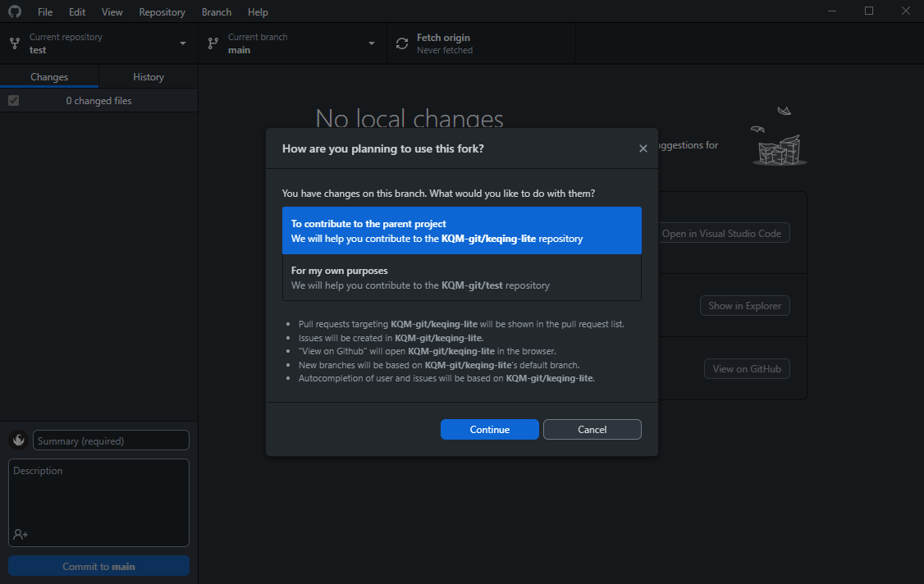The width and height of the screenshot is (924, 584).
Task: Click the Fetch origin sync icon
Action: point(402,43)
